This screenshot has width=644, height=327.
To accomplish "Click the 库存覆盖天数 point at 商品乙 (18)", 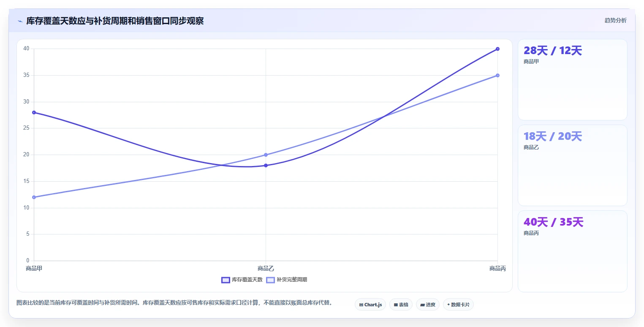I will [x=266, y=166].
